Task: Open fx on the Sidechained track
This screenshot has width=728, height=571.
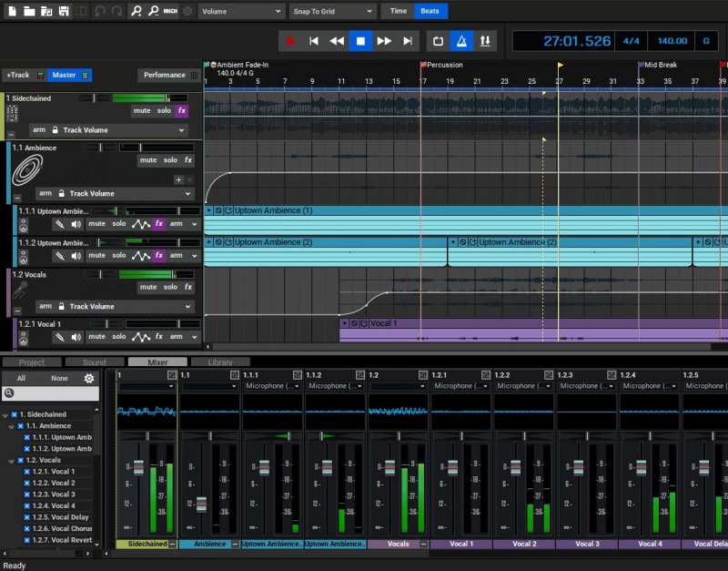Action: (182, 110)
